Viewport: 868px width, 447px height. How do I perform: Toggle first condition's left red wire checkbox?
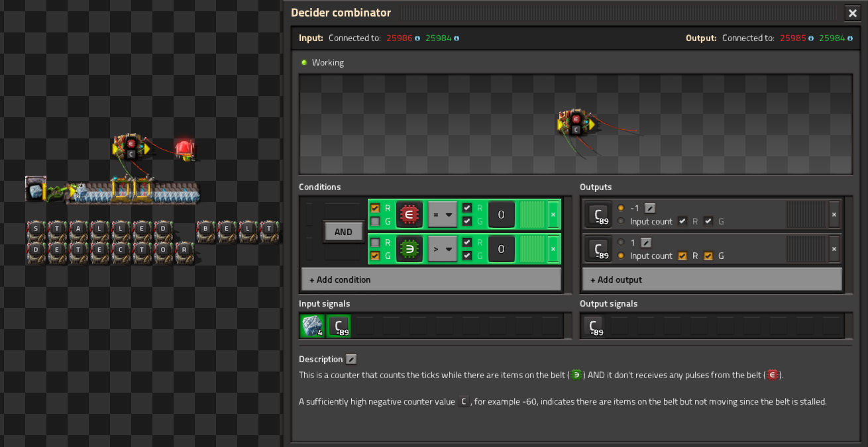(x=375, y=208)
